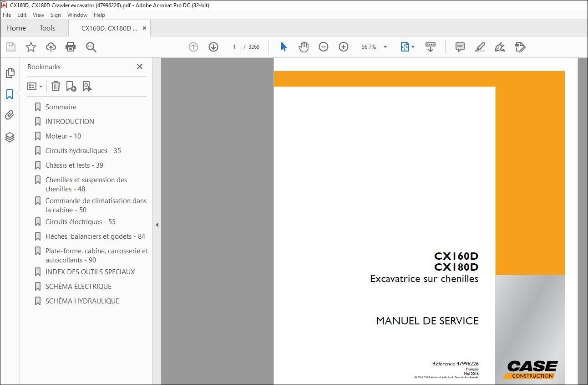Open Moteur - 10 bookmark
Image resolution: width=588 pixels, height=385 pixels.
(x=63, y=136)
